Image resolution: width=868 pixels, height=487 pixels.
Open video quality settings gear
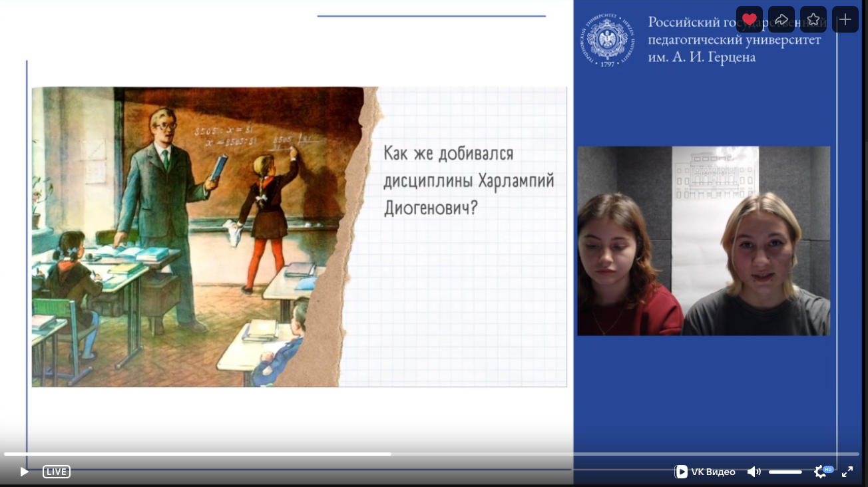coord(821,472)
